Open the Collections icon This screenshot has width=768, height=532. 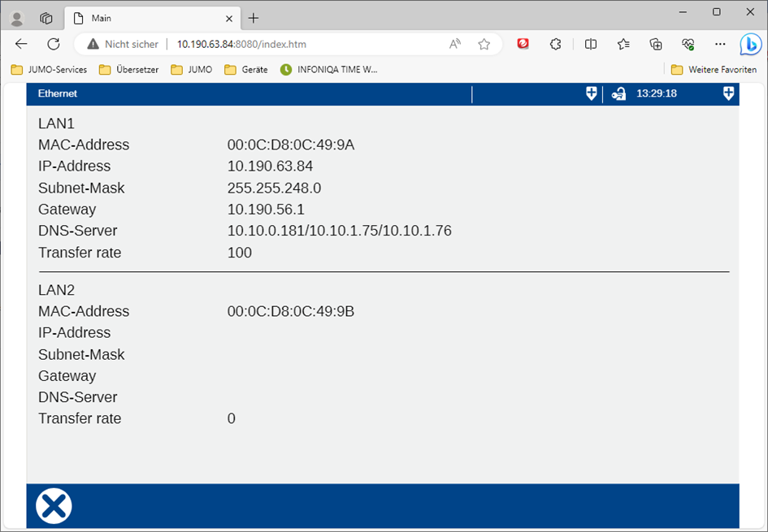(656, 44)
